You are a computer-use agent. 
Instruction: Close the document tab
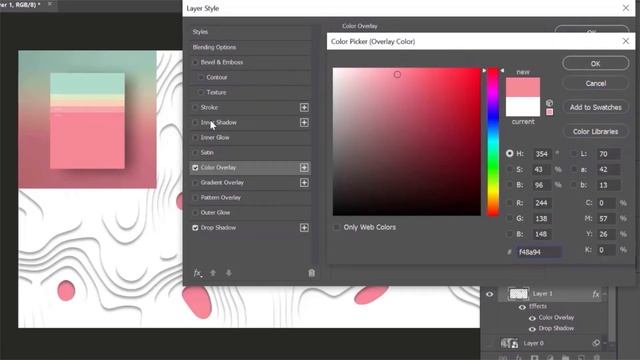point(49,4)
